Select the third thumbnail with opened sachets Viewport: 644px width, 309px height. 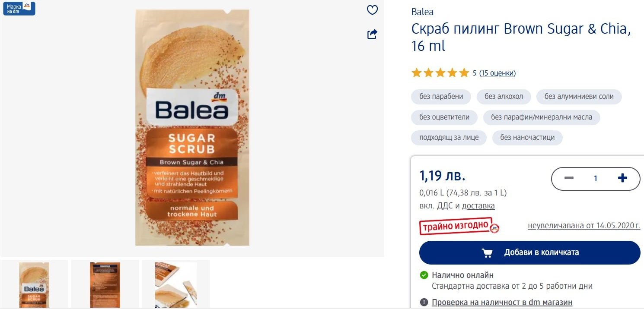click(176, 284)
